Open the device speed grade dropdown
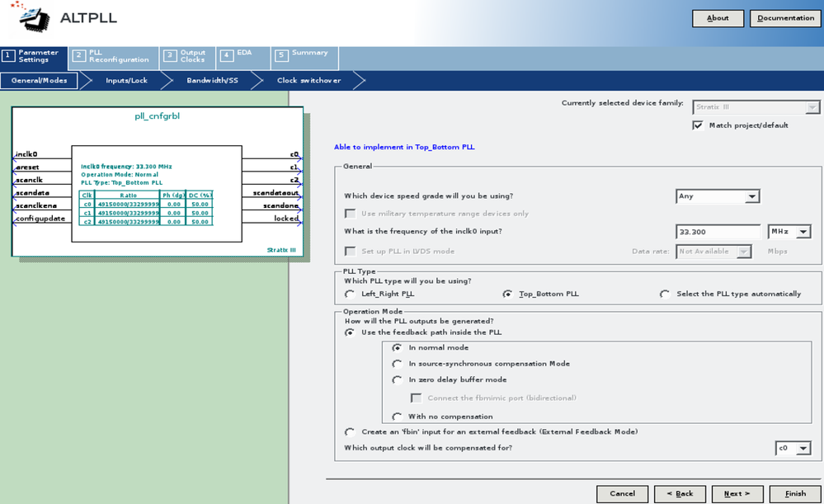The height and width of the screenshot is (504, 824). [x=718, y=196]
